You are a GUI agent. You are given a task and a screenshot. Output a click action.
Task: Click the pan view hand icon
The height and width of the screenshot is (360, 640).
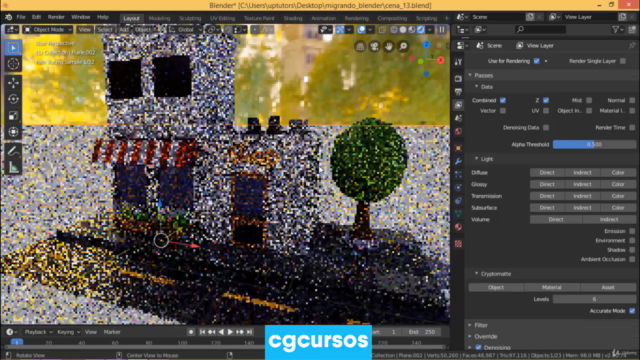click(389, 46)
